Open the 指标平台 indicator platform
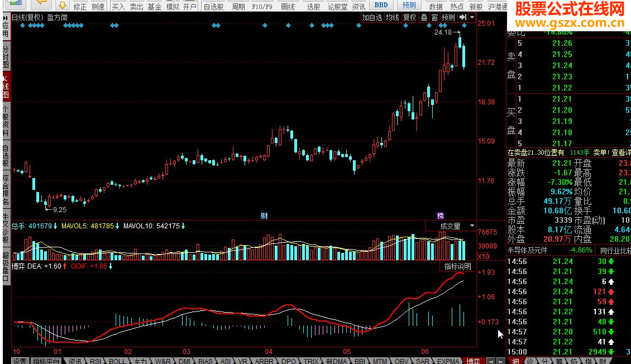 45,361
